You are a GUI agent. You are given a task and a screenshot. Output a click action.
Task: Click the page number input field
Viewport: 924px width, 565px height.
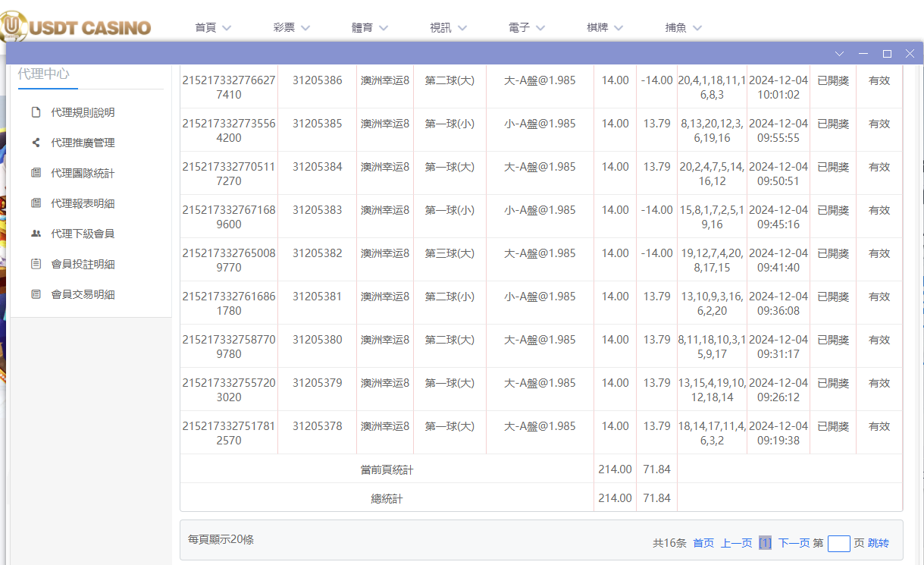click(838, 543)
